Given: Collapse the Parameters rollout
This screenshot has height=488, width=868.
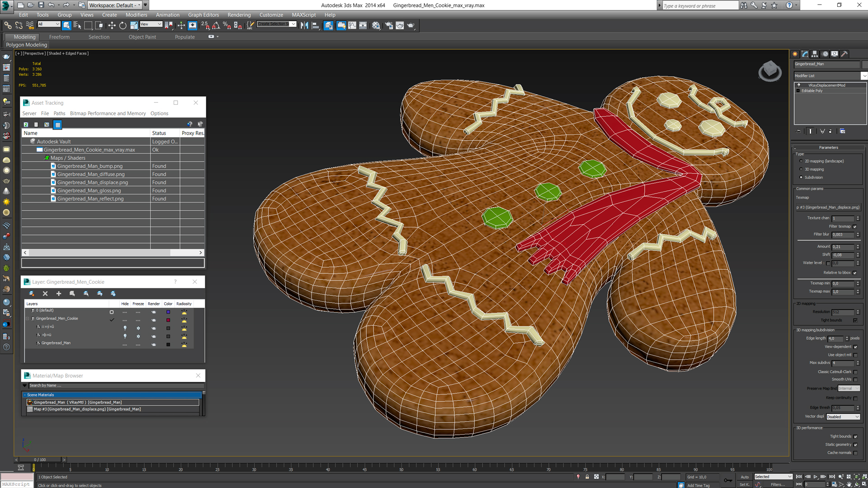Looking at the screenshot, I should [x=828, y=147].
